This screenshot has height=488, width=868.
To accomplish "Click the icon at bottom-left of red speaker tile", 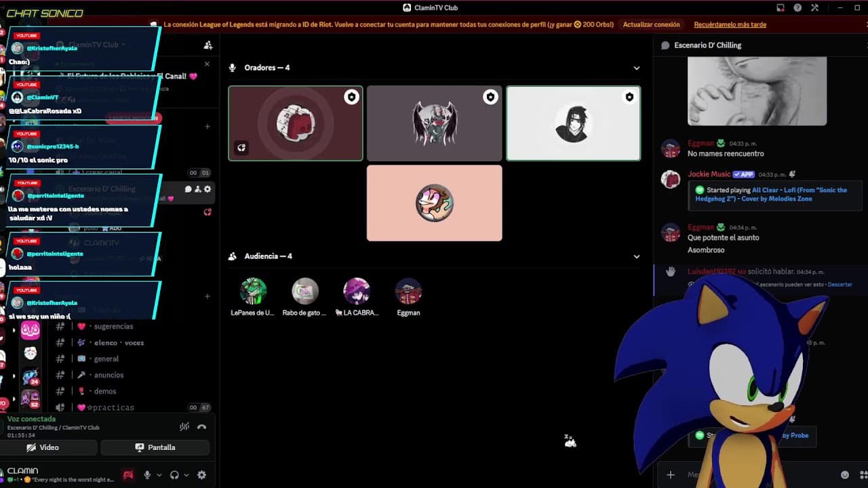I will point(241,148).
